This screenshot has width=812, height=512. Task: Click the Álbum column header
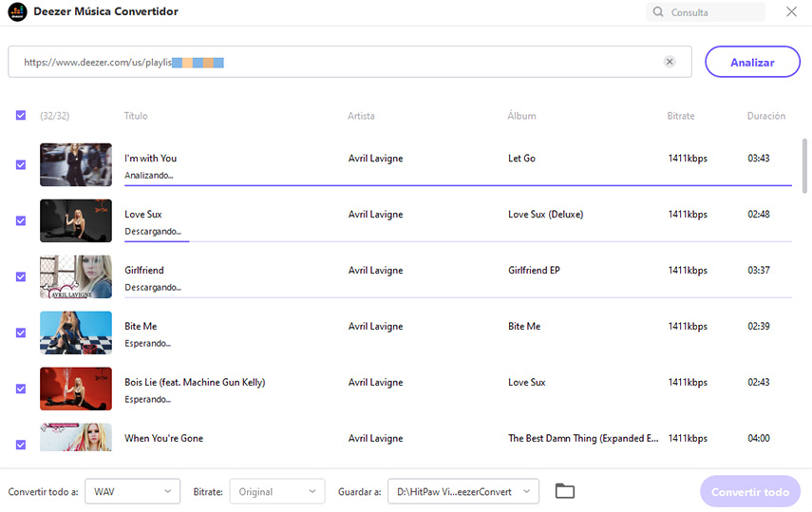coord(521,116)
